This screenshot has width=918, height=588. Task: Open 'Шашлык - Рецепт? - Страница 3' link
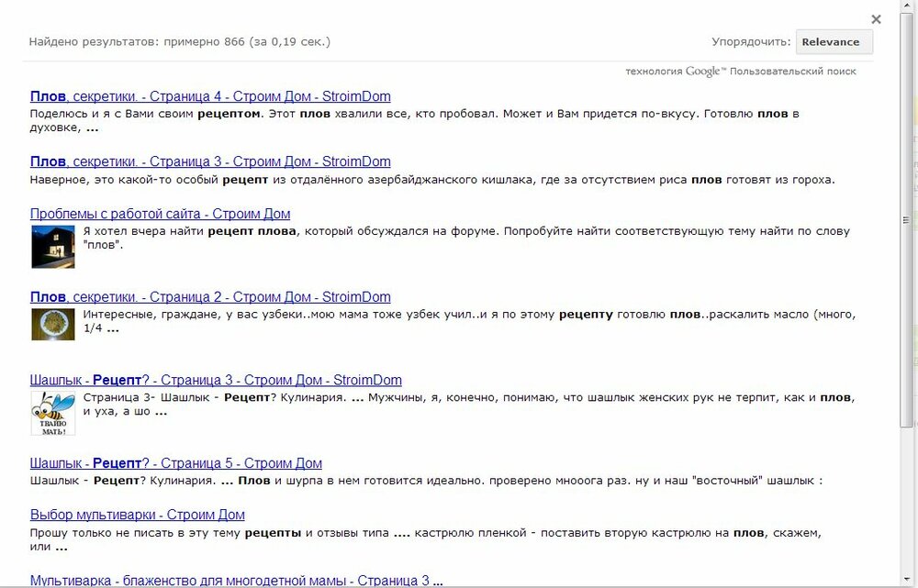pos(216,380)
